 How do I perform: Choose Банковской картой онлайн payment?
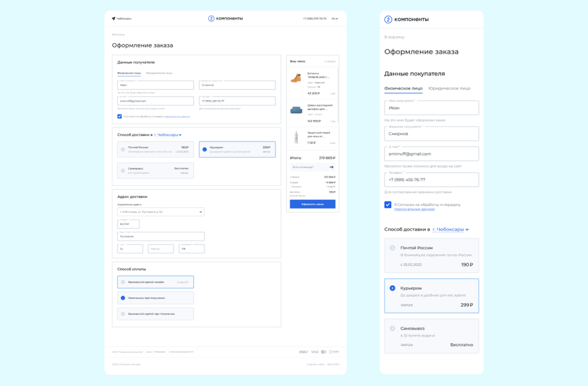click(156, 282)
